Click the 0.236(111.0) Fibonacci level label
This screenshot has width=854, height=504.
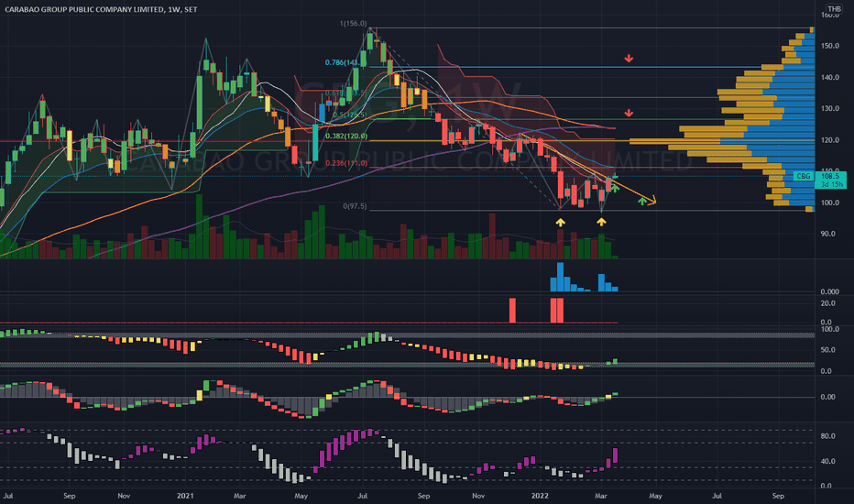346,163
